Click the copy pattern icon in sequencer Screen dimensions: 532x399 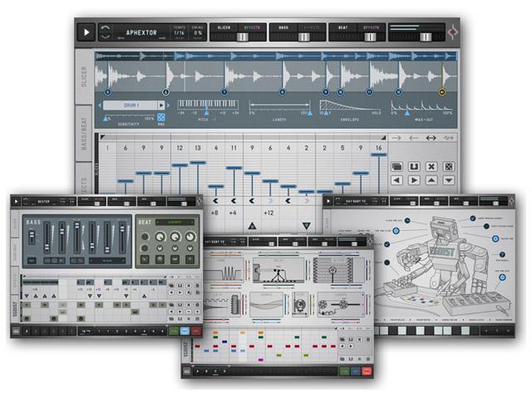point(397,165)
